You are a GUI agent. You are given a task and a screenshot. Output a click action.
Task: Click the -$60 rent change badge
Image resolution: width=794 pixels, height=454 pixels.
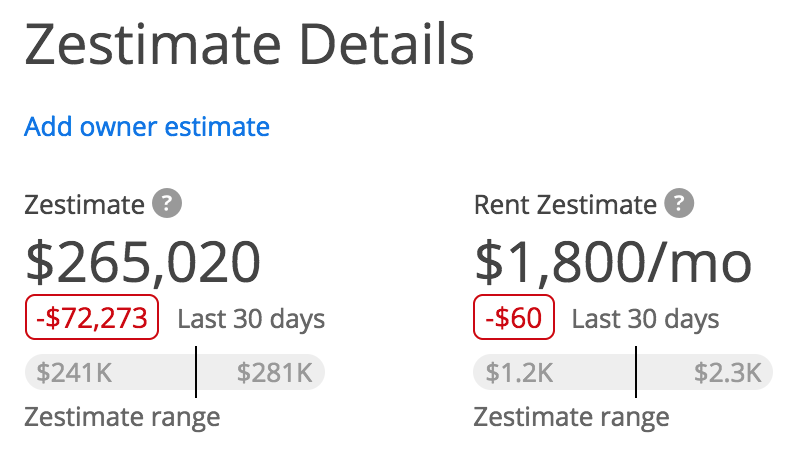(513, 317)
